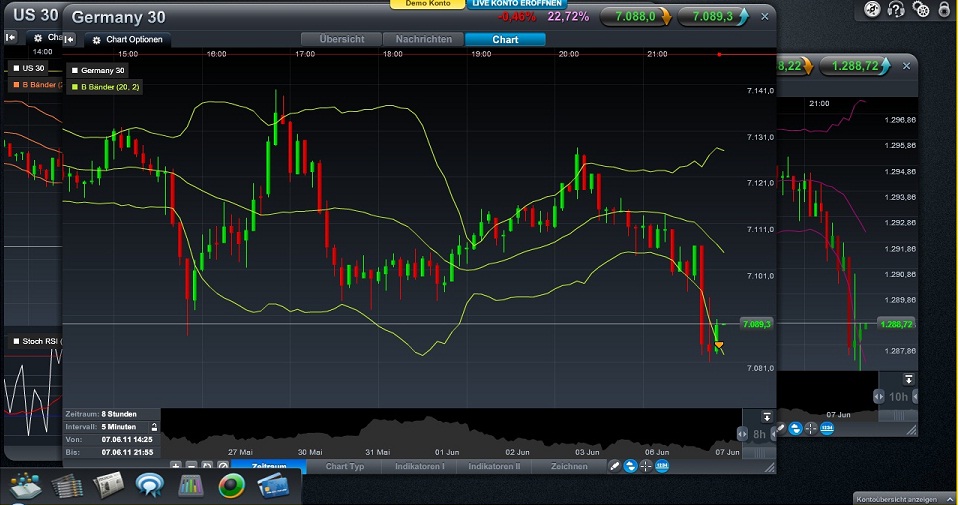Switch to the Nachrichten tab
Viewport: 960px width, 505px height.
click(424, 39)
